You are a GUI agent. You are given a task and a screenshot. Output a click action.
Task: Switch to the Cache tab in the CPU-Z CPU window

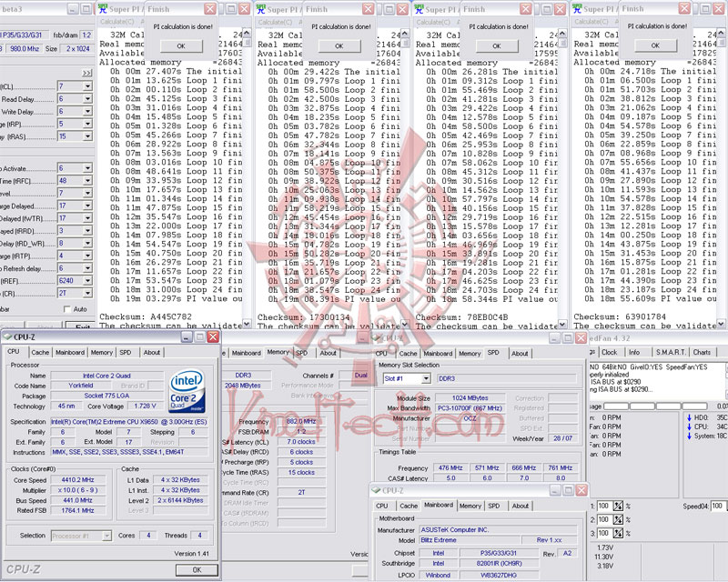pos(40,353)
